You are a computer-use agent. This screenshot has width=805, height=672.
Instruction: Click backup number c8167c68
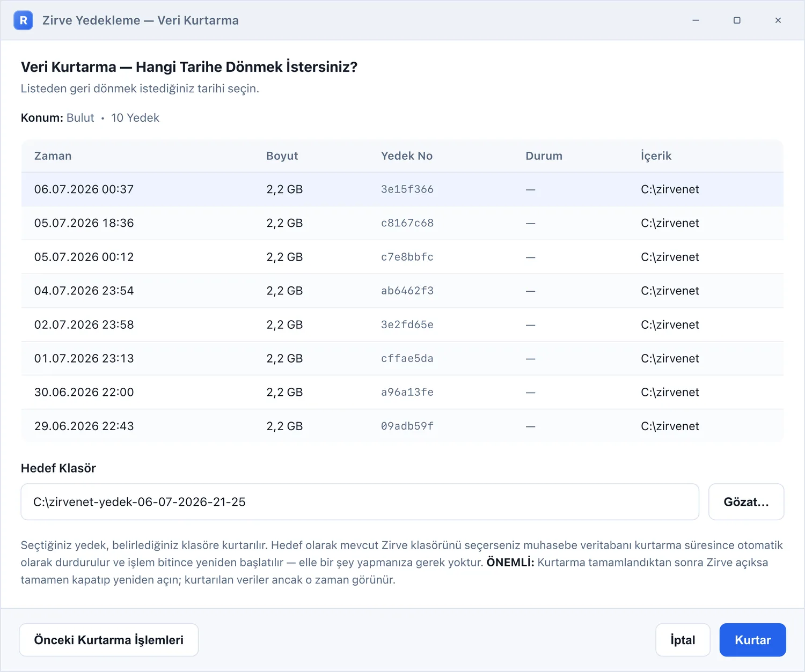[407, 223]
